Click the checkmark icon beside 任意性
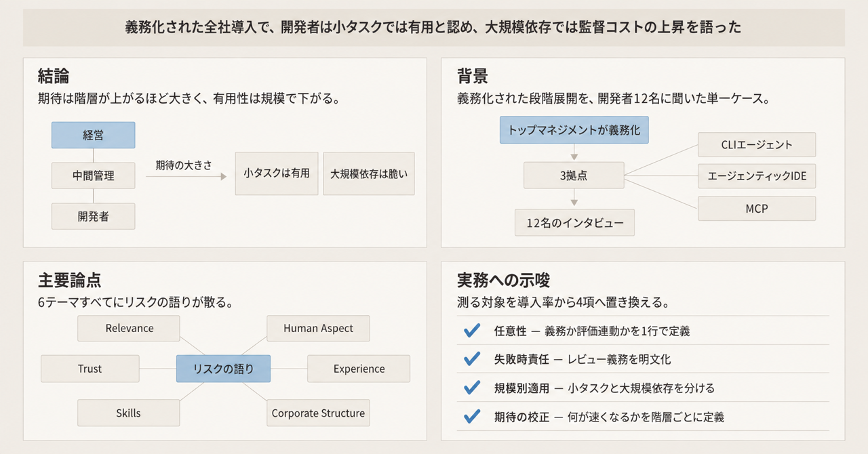This screenshot has height=454, width=868. pos(471,331)
